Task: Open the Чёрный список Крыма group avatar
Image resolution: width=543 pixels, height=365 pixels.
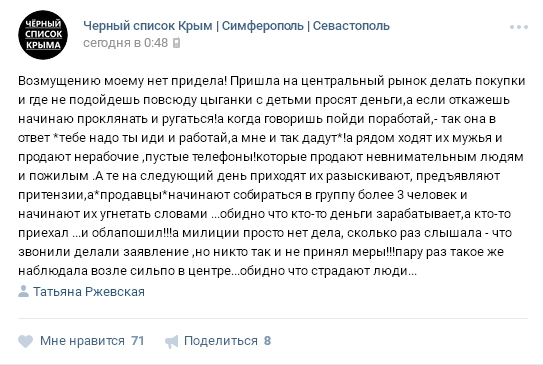Action: pyautogui.click(x=43, y=35)
